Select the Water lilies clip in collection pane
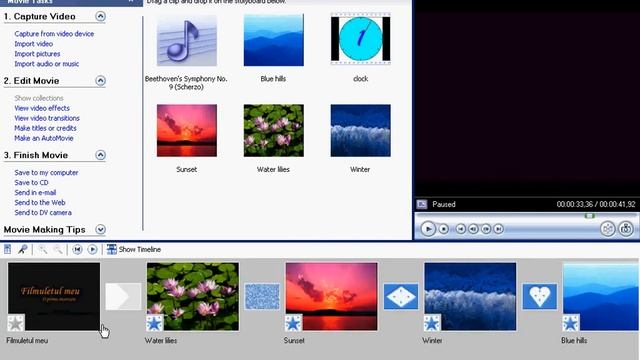Viewport: 640px width, 360px height. point(273,130)
